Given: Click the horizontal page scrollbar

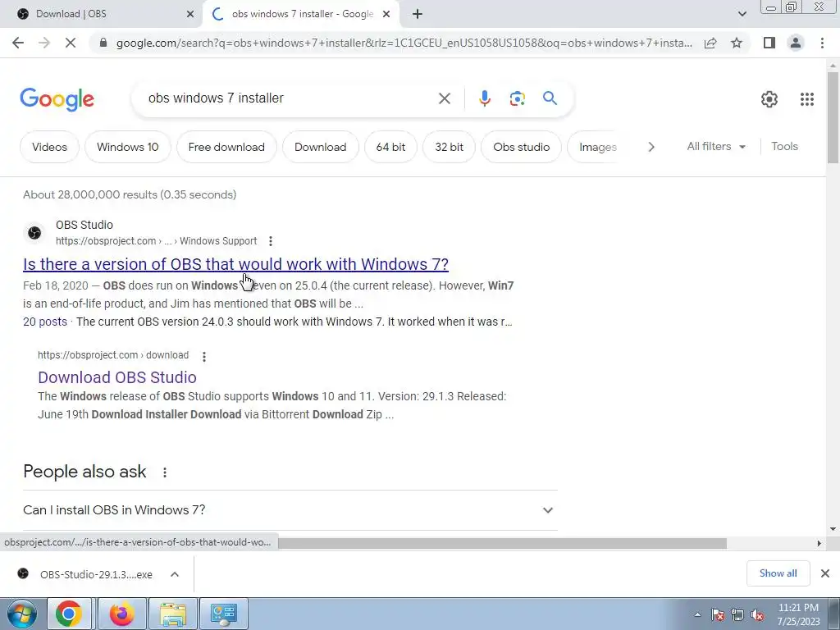Looking at the screenshot, I should [502, 543].
